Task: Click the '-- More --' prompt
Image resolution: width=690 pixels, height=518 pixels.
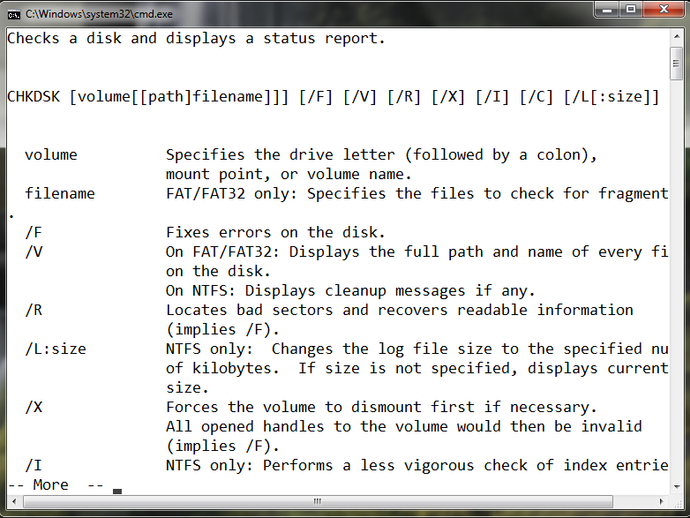Action: point(55,485)
